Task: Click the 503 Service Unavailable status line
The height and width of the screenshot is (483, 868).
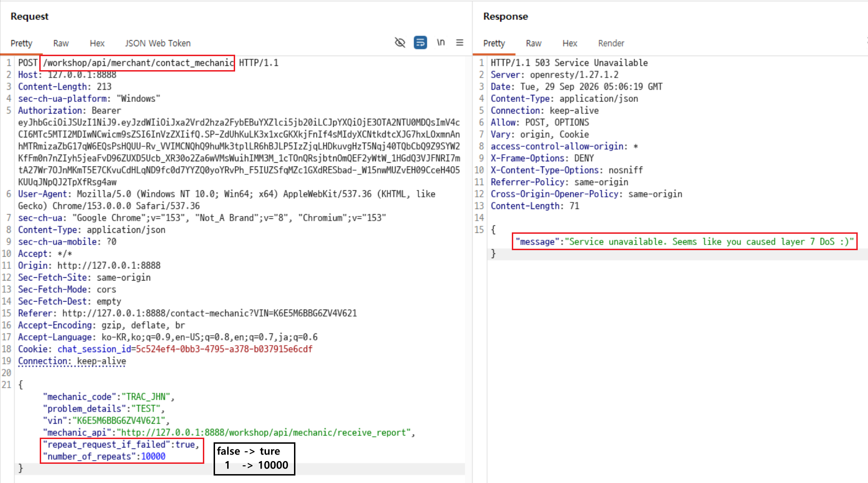Action: pyautogui.click(x=569, y=63)
